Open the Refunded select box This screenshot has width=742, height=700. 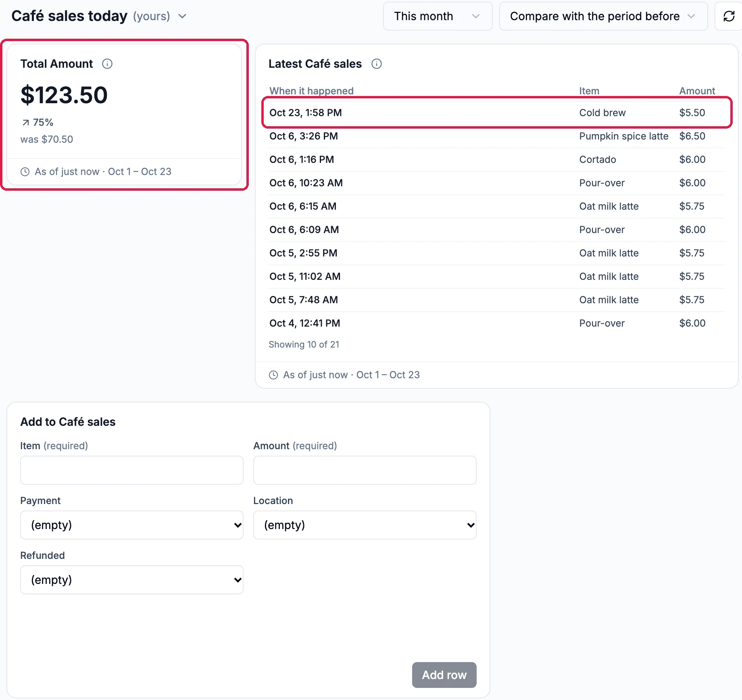tap(132, 580)
